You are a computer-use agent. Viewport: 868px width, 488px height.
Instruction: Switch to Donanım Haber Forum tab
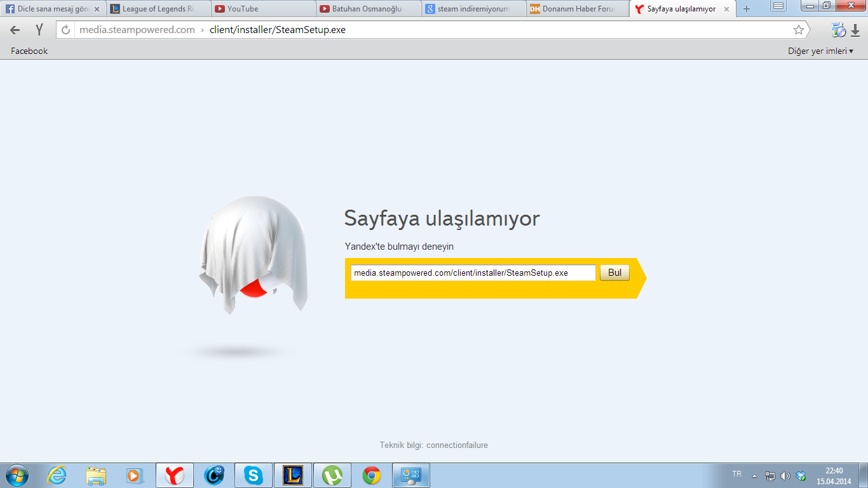577,9
